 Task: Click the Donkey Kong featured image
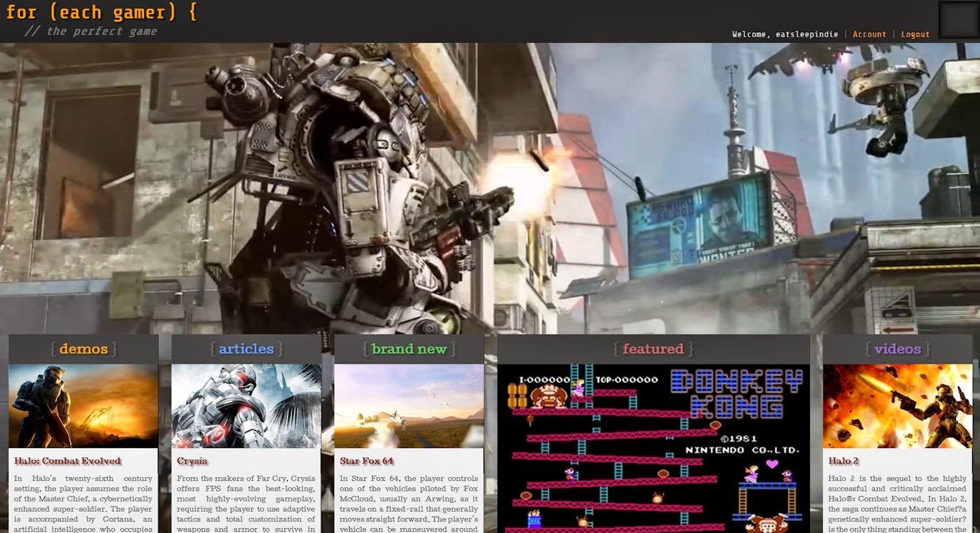point(654,449)
